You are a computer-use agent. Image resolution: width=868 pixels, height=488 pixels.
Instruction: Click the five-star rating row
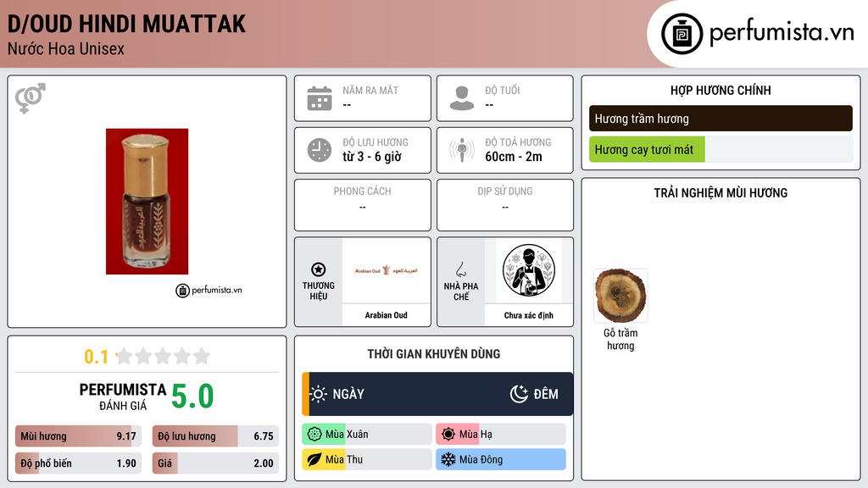164,356
